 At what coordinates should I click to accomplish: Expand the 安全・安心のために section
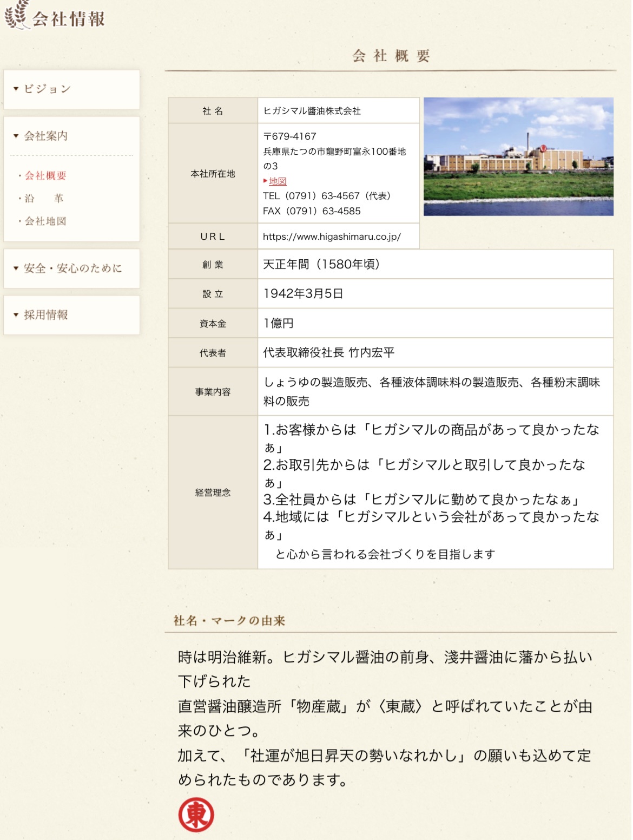pyautogui.click(x=71, y=268)
